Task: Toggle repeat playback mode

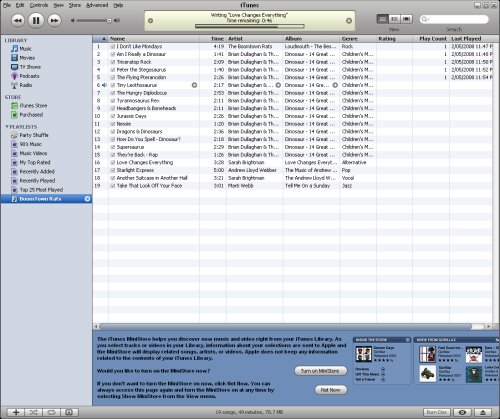Action: coord(51,412)
